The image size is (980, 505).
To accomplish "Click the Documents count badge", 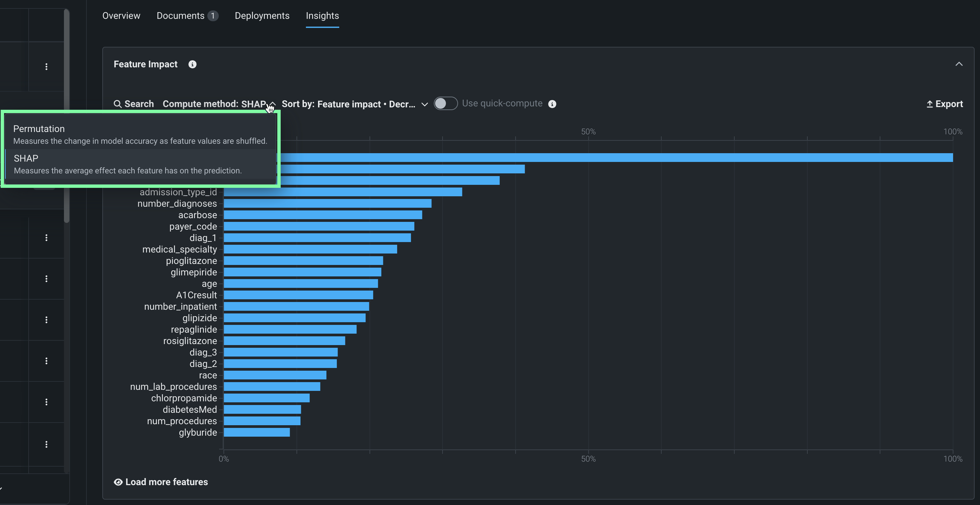I will 213,16.
